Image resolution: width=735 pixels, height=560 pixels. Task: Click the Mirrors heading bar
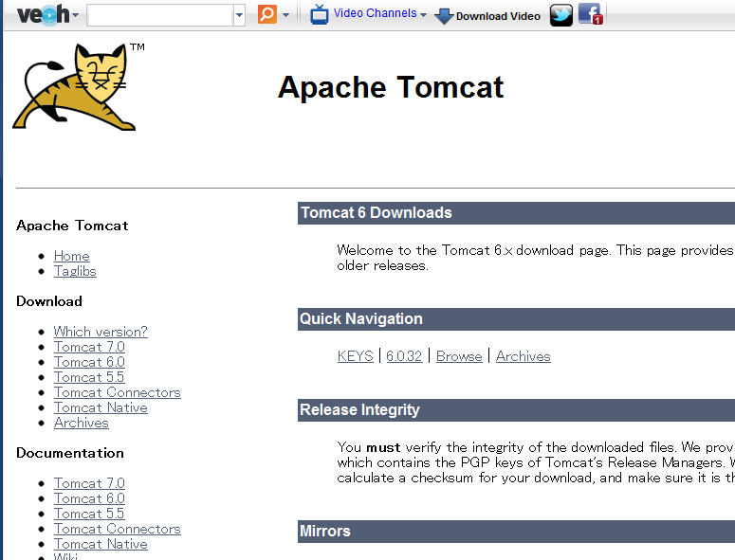click(x=516, y=532)
